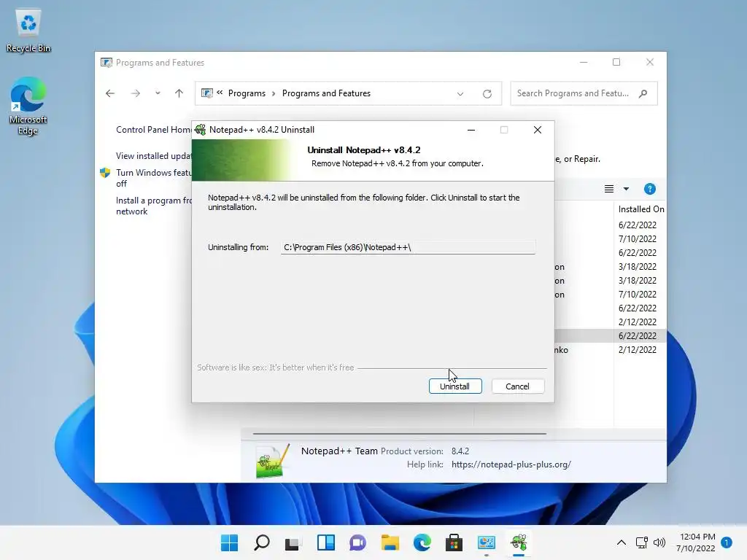The height and width of the screenshot is (560, 747).
Task: Open network status tray icon
Action: (x=642, y=542)
